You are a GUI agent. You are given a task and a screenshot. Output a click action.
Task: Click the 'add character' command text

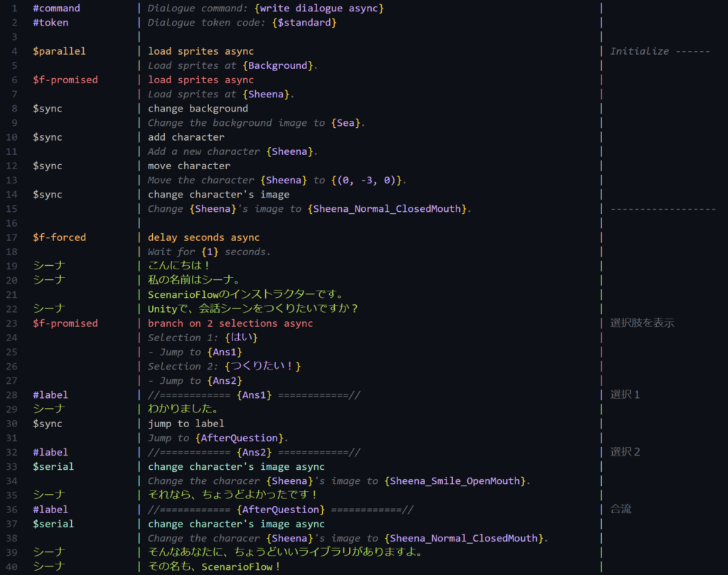(x=186, y=137)
